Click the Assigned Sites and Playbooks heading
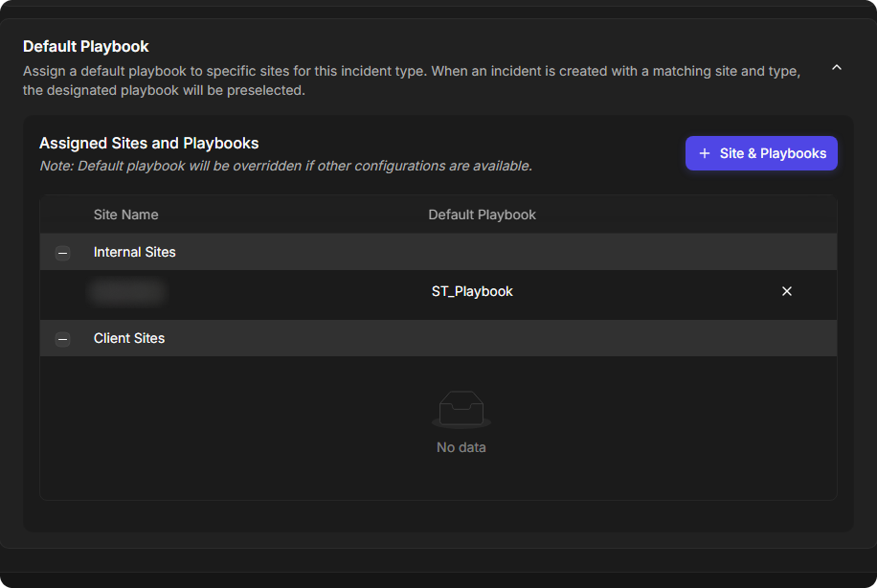Viewport: 877px width, 588px height. (x=148, y=144)
